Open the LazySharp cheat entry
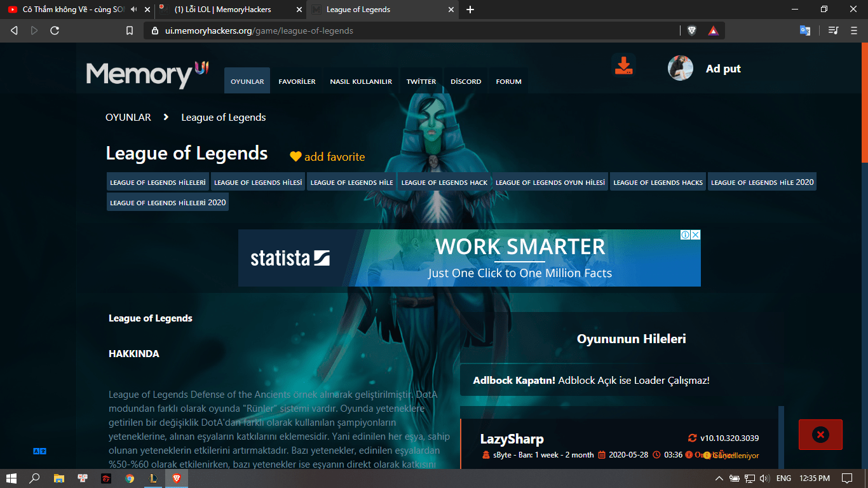The image size is (868, 488). (512, 439)
